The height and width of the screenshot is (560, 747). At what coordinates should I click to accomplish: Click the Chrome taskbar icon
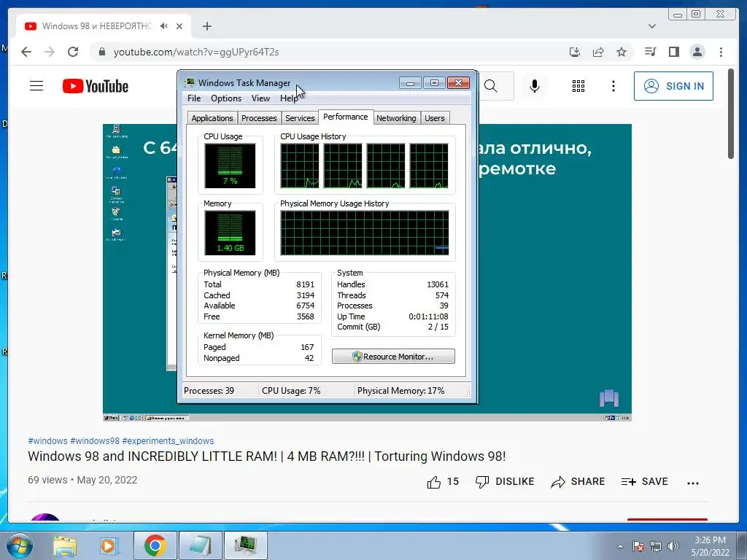point(155,545)
